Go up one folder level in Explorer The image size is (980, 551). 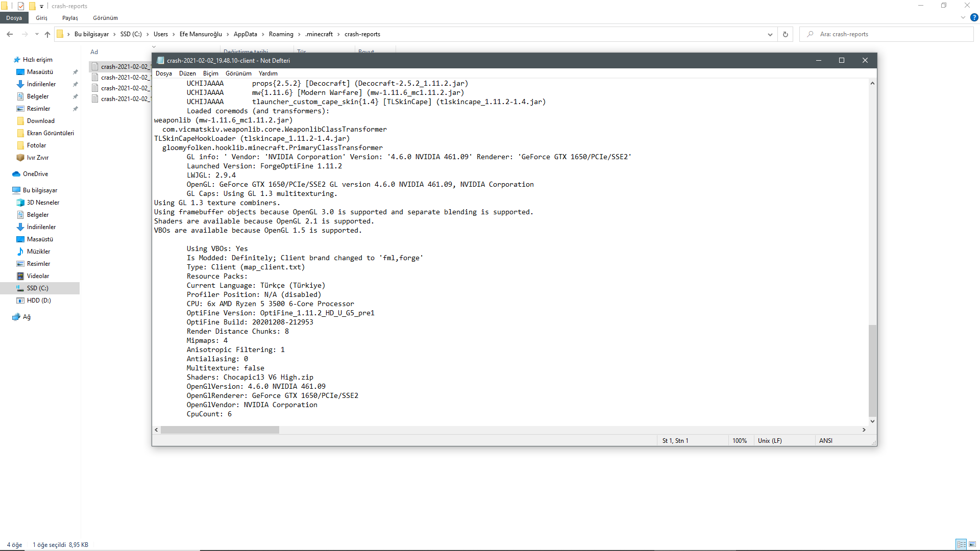point(47,34)
